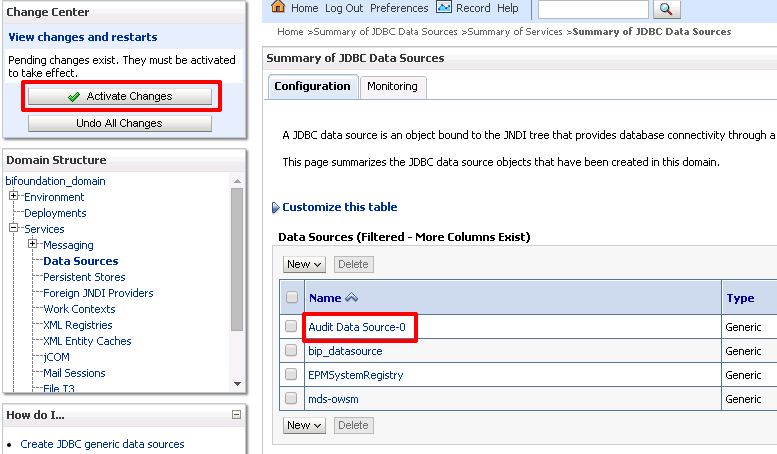Focus the search text field
Screen dimensions: 777x454
[592, 9]
